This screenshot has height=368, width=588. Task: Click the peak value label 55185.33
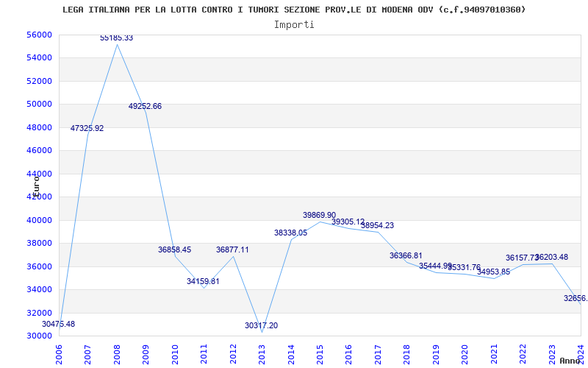click(116, 38)
